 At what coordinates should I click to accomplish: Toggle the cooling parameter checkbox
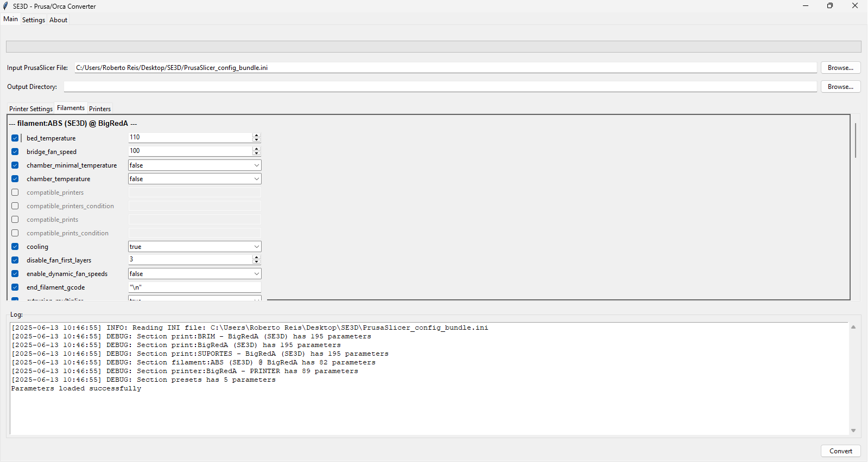15,247
